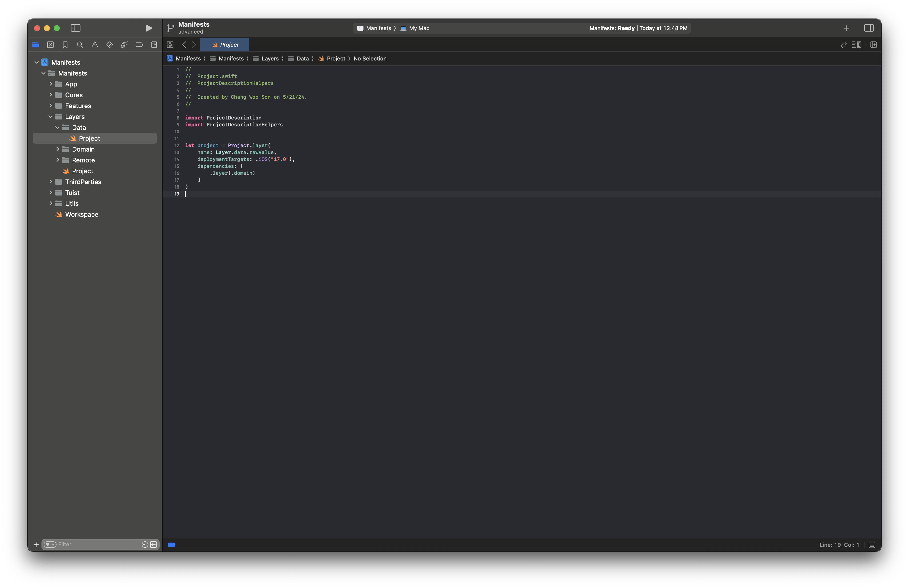
Task: Click the Line 19 Col 1 indicator
Action: coord(839,545)
